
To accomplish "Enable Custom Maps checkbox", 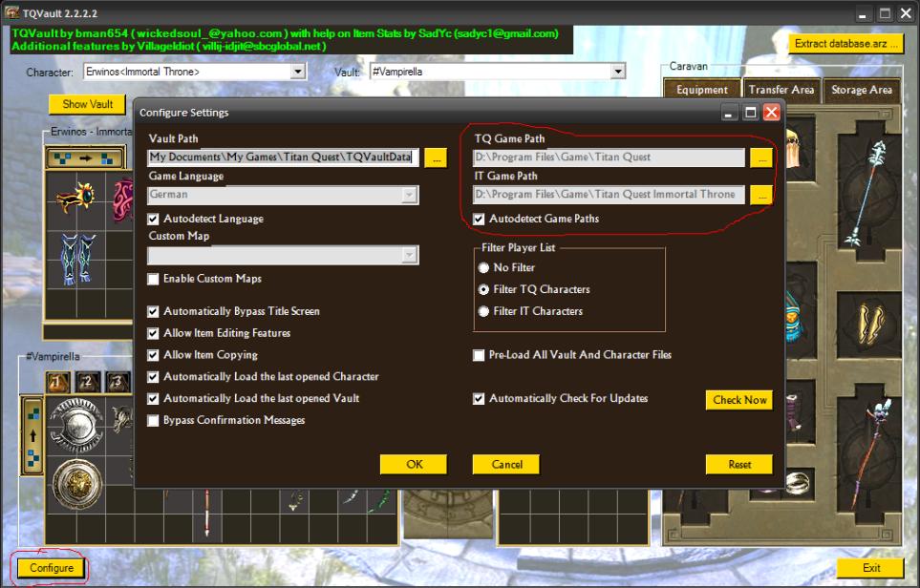I will pos(154,279).
